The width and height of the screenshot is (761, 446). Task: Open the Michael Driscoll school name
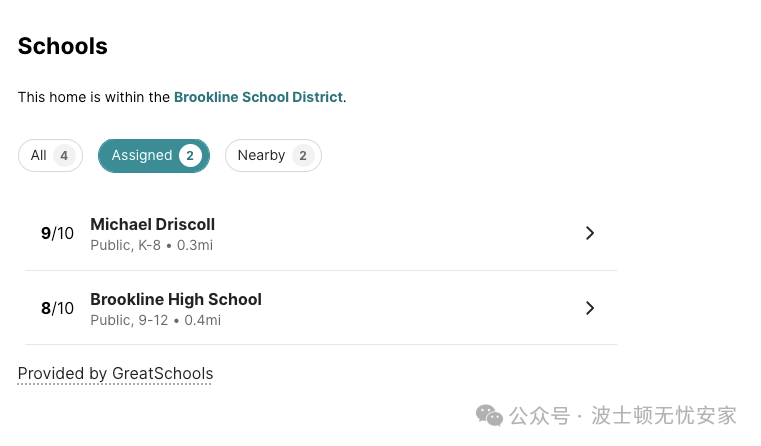[152, 224]
